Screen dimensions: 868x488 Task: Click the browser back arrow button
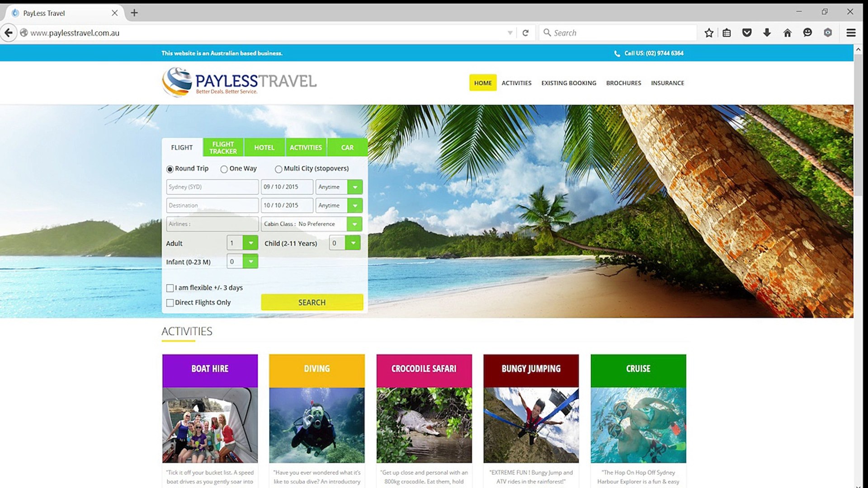pos(9,33)
